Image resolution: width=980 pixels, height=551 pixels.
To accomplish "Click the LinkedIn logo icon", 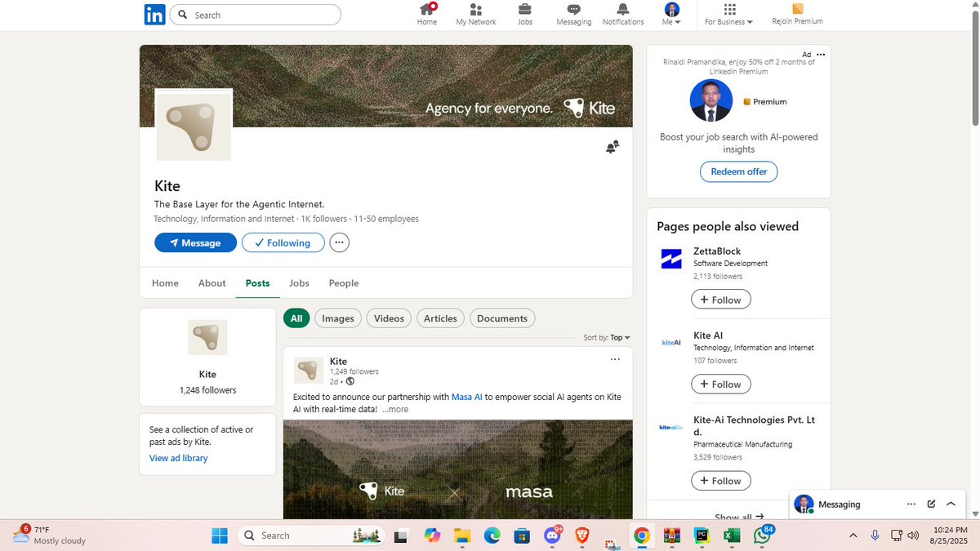I will click(x=154, y=15).
